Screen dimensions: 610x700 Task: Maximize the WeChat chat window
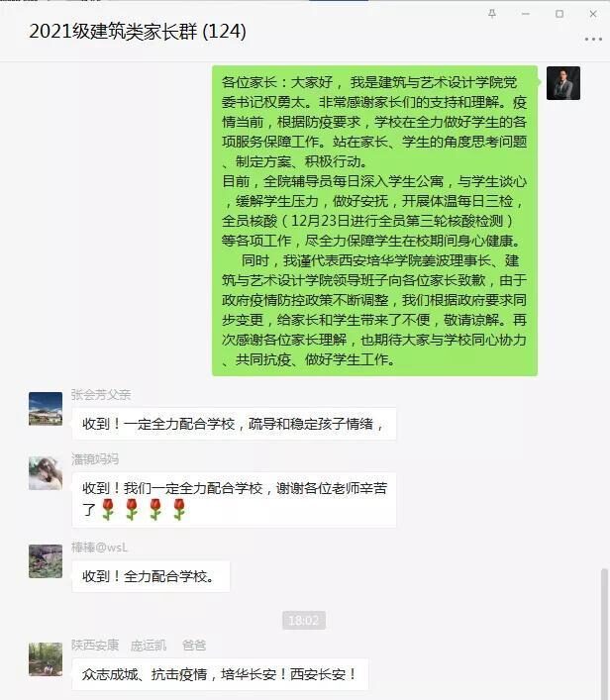(x=559, y=14)
